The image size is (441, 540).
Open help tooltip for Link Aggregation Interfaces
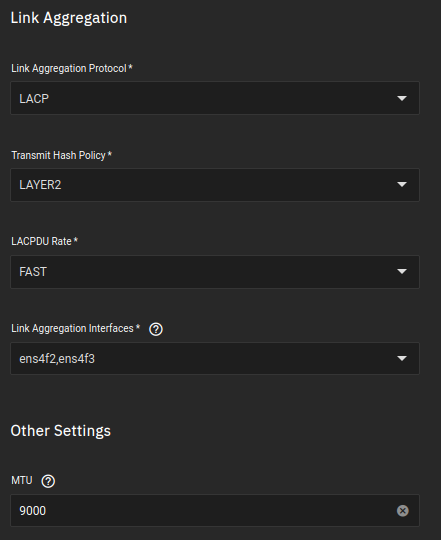[156, 329]
